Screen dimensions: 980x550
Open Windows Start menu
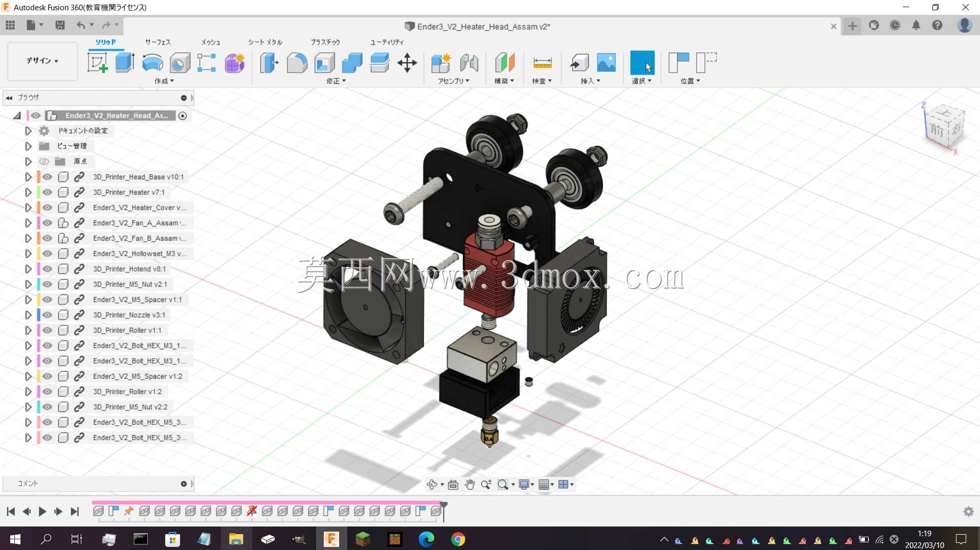point(15,539)
